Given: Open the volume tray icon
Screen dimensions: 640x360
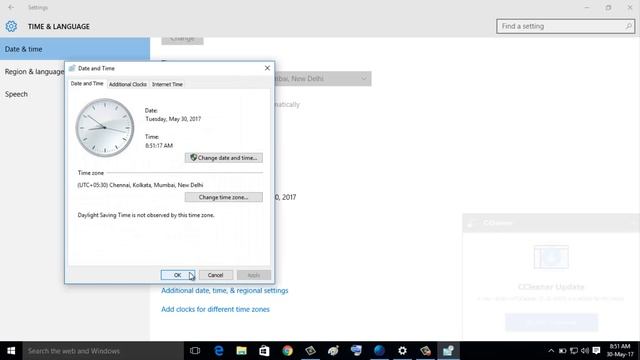Looking at the screenshot, I should 585,351.
